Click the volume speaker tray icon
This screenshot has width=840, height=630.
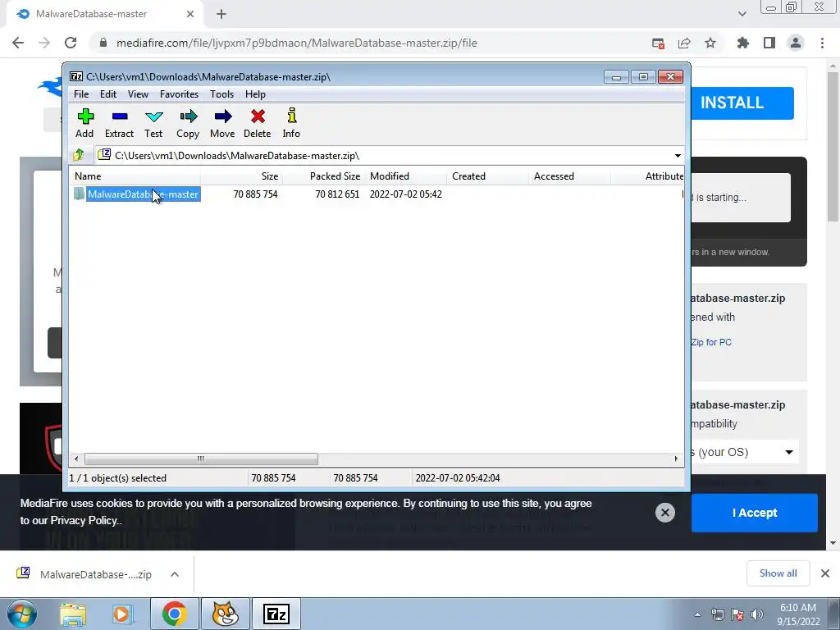(x=757, y=614)
